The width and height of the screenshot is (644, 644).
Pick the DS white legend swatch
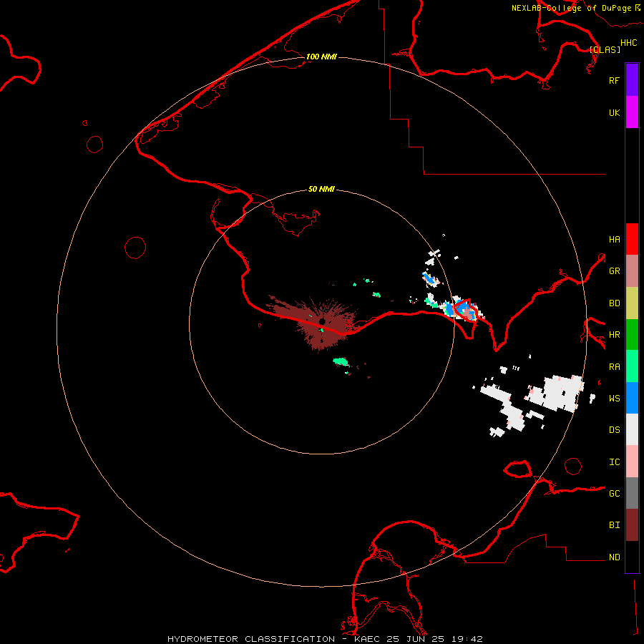tap(632, 429)
